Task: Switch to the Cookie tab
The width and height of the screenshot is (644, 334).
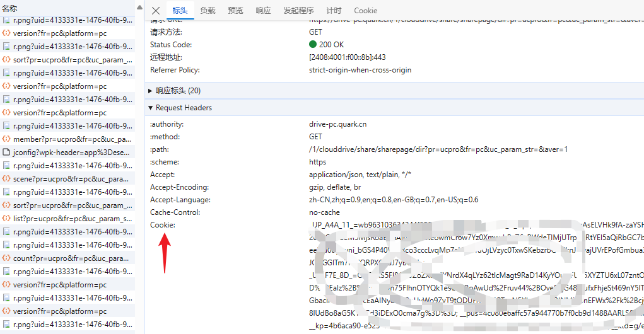Action: 366,11
